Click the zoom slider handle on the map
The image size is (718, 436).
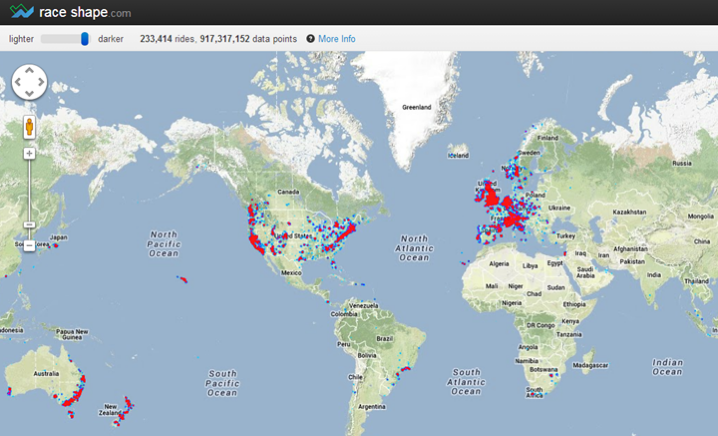(x=30, y=225)
